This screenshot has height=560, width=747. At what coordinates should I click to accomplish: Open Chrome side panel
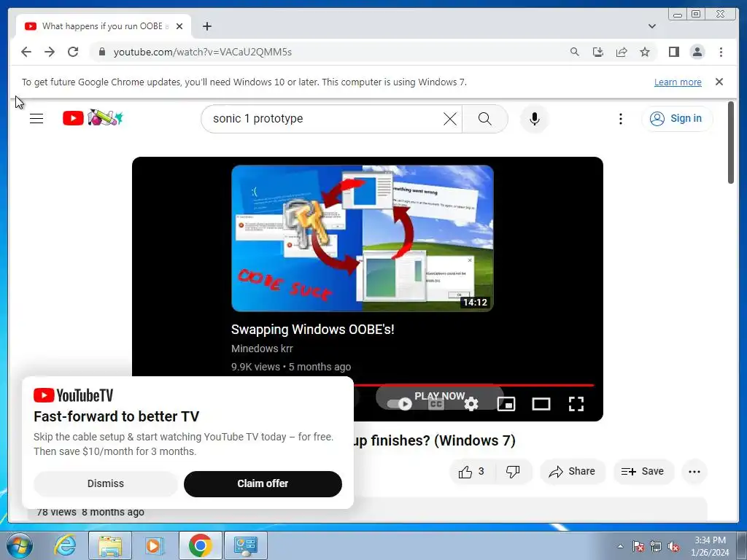[x=673, y=52]
